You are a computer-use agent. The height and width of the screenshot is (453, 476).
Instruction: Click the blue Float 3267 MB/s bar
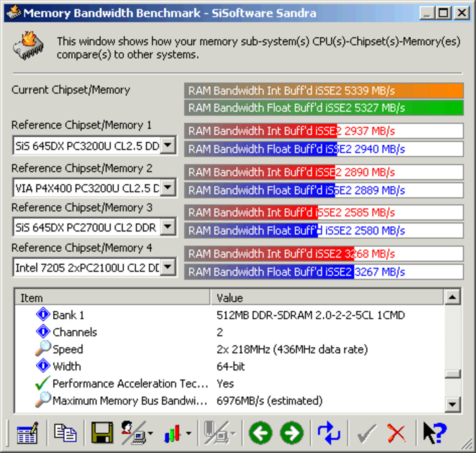pos(323,272)
